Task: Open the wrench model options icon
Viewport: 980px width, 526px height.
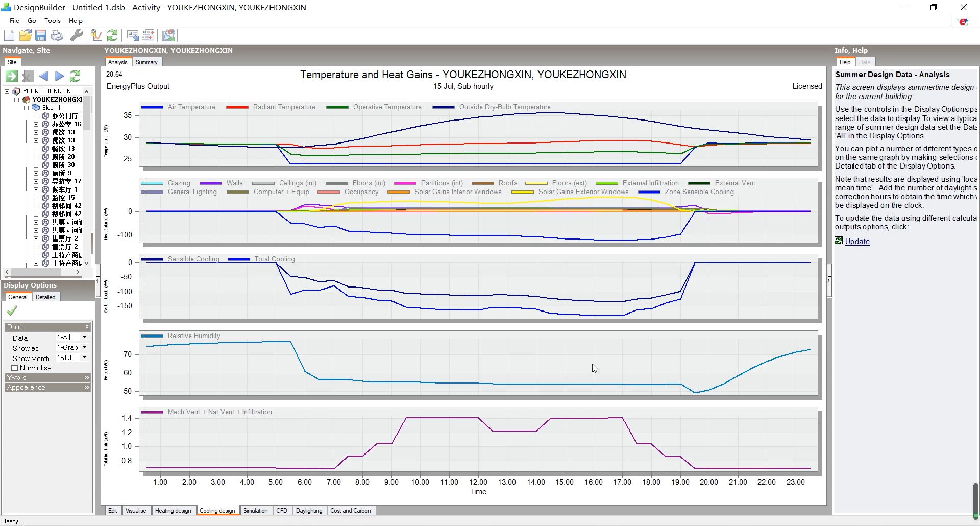Action: 77,35
